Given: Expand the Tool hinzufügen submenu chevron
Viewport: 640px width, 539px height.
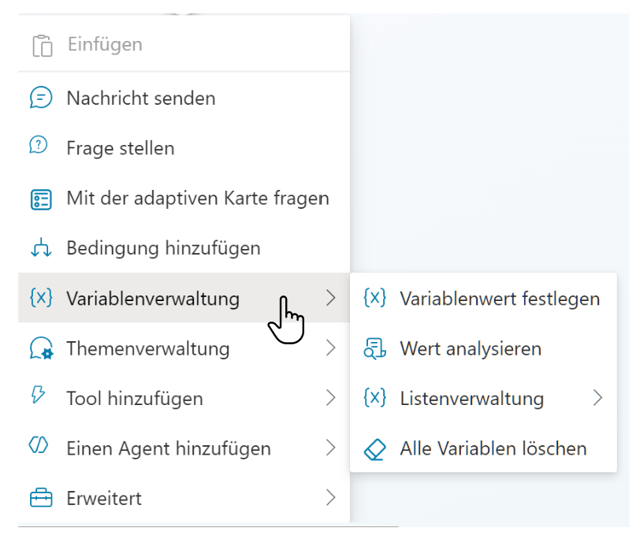Looking at the screenshot, I should (x=331, y=398).
